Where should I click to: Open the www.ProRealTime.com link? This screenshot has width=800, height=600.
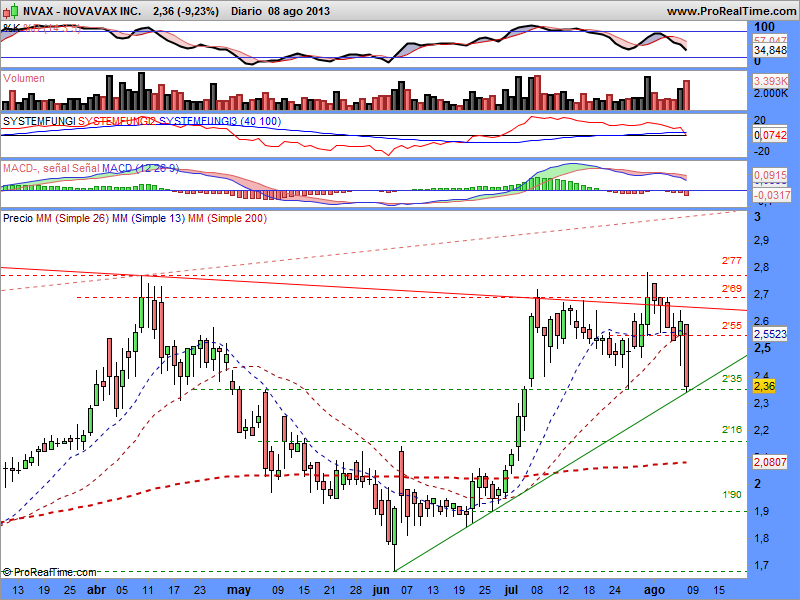coord(731,11)
